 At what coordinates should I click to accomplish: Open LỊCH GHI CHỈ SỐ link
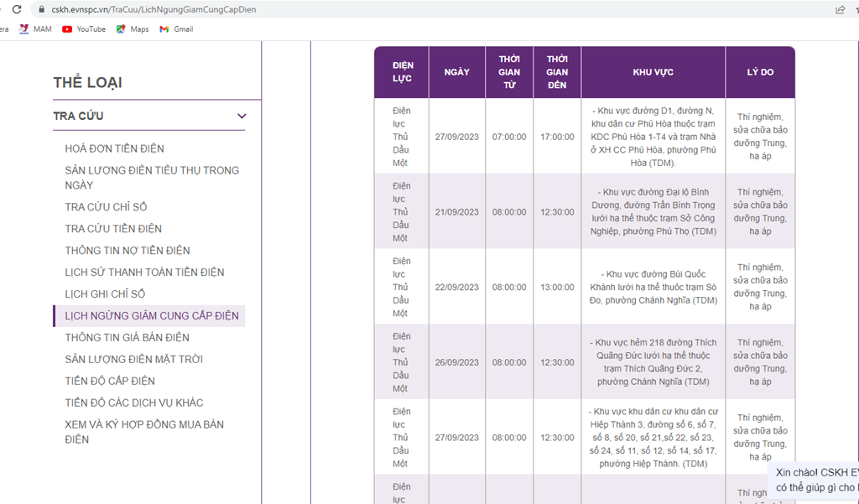(105, 294)
